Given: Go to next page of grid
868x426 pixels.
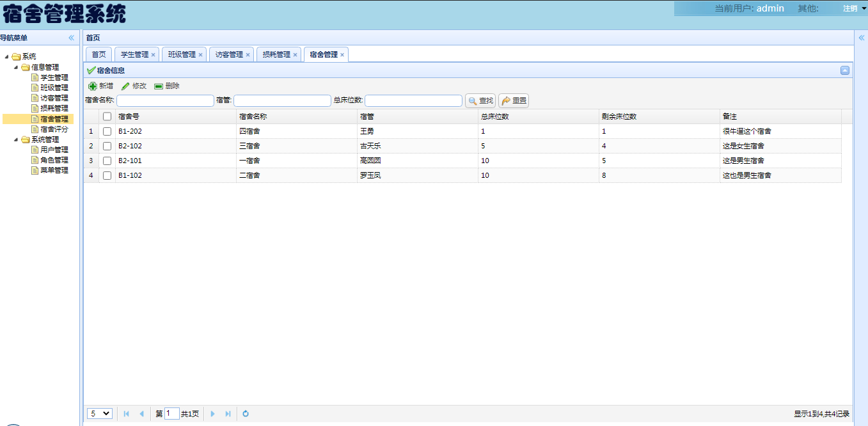Looking at the screenshot, I should (x=213, y=414).
